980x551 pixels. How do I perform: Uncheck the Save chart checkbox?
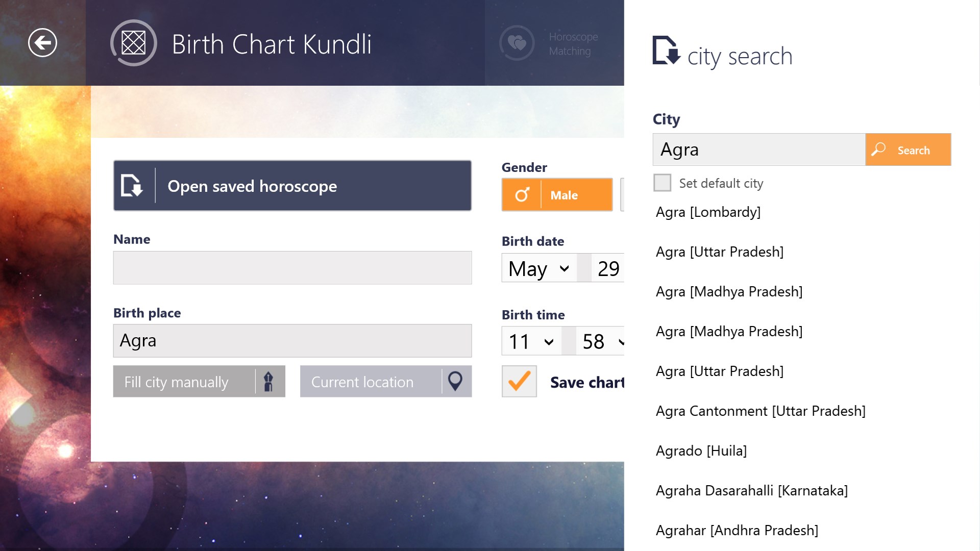tap(519, 381)
